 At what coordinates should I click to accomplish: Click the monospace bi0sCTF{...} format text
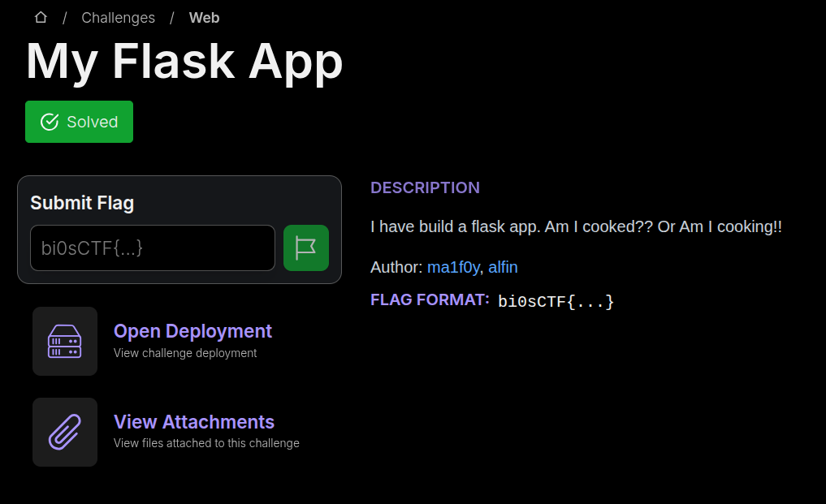[x=556, y=302]
